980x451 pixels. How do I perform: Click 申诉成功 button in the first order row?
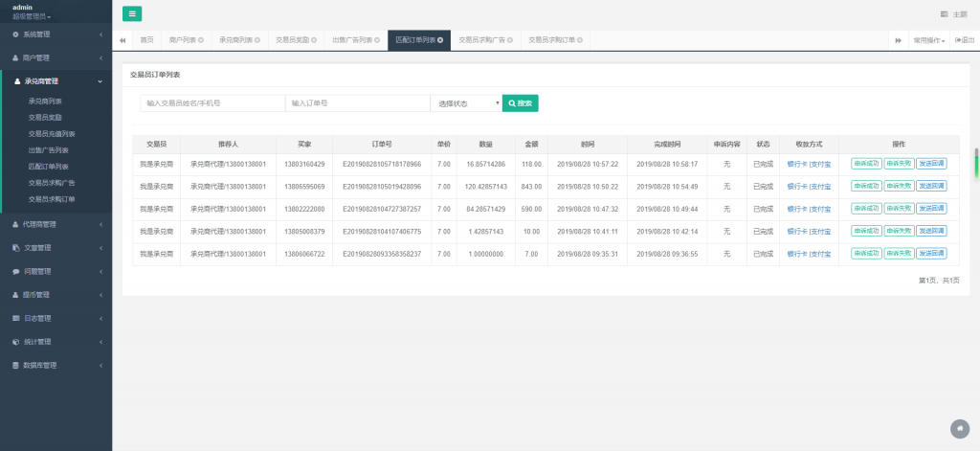[x=866, y=164]
